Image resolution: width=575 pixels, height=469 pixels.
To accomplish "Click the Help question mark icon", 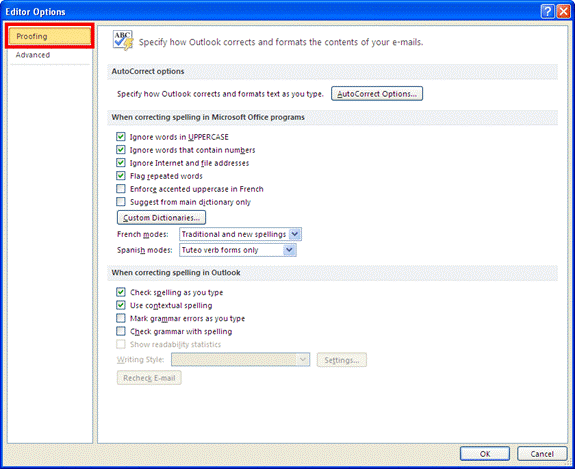I will [x=547, y=12].
